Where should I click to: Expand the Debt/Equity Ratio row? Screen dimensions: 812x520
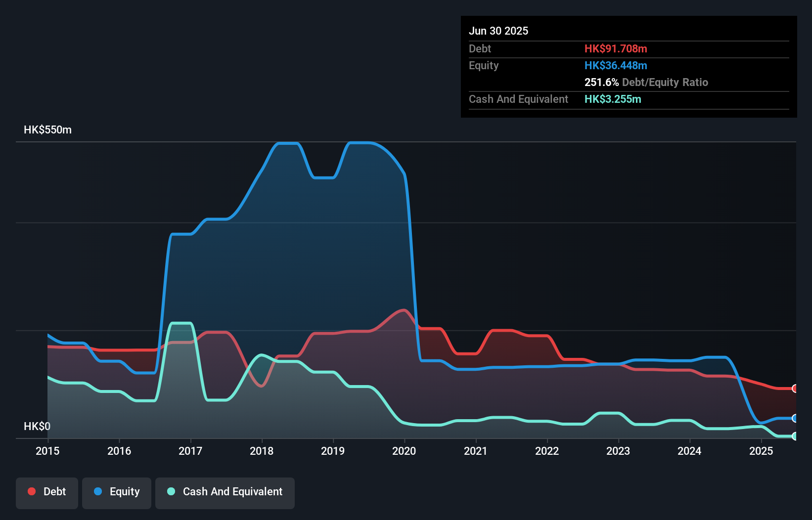point(646,82)
